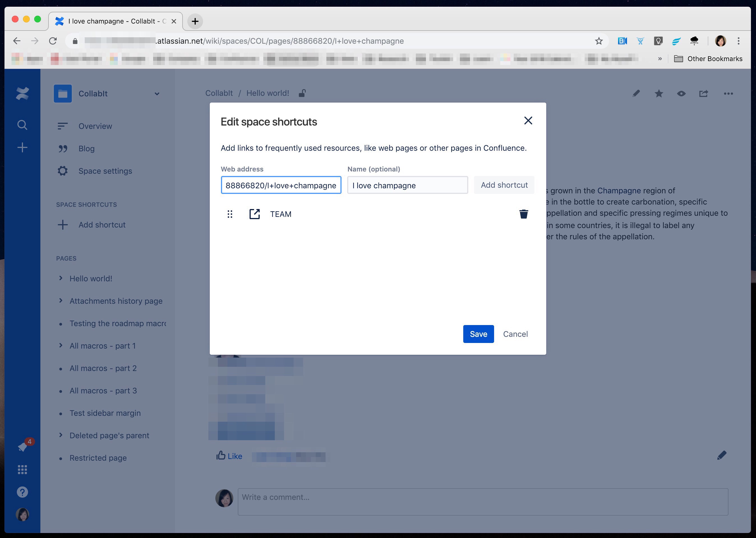
Task: Expand the Attachments history page tree
Action: pos(61,300)
